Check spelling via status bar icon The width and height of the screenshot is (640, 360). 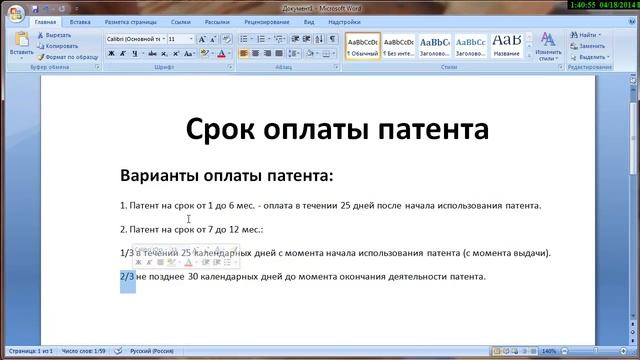point(118,351)
